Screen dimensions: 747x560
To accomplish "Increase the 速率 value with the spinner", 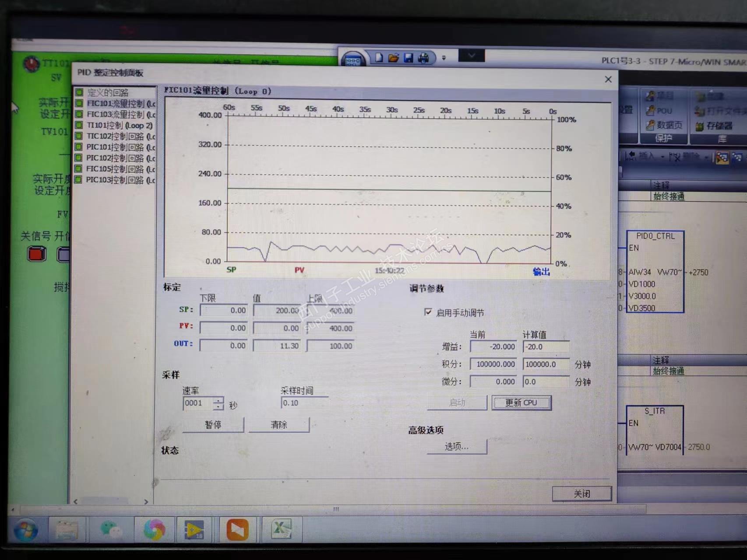I will pos(218,400).
